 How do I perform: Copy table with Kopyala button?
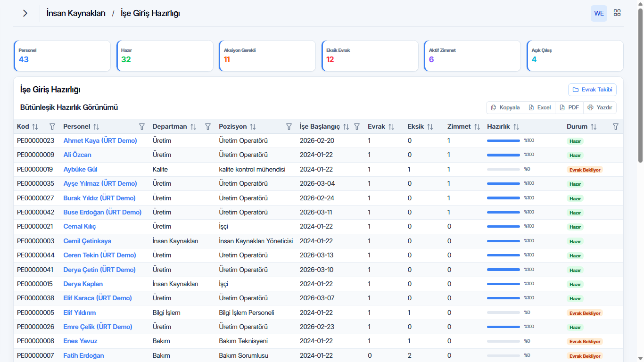(505, 107)
